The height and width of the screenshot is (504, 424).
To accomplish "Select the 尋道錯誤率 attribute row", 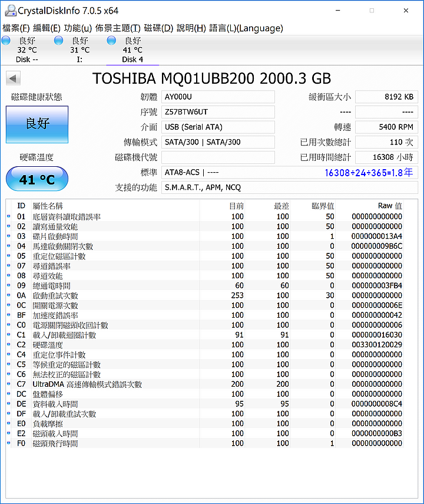I will [204, 266].
